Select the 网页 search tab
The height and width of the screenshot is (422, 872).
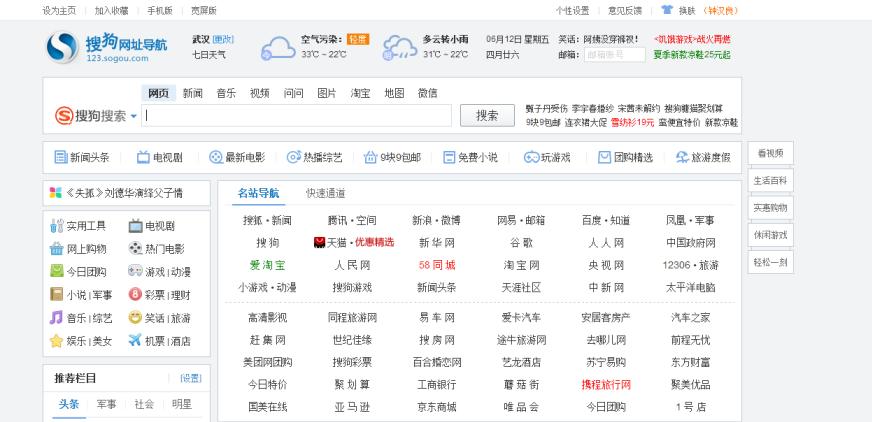(158, 93)
